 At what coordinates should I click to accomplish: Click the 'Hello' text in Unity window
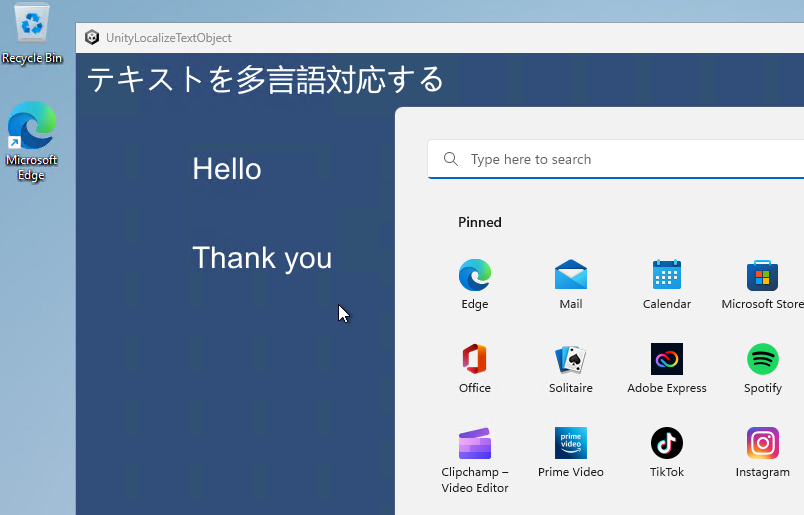click(227, 169)
